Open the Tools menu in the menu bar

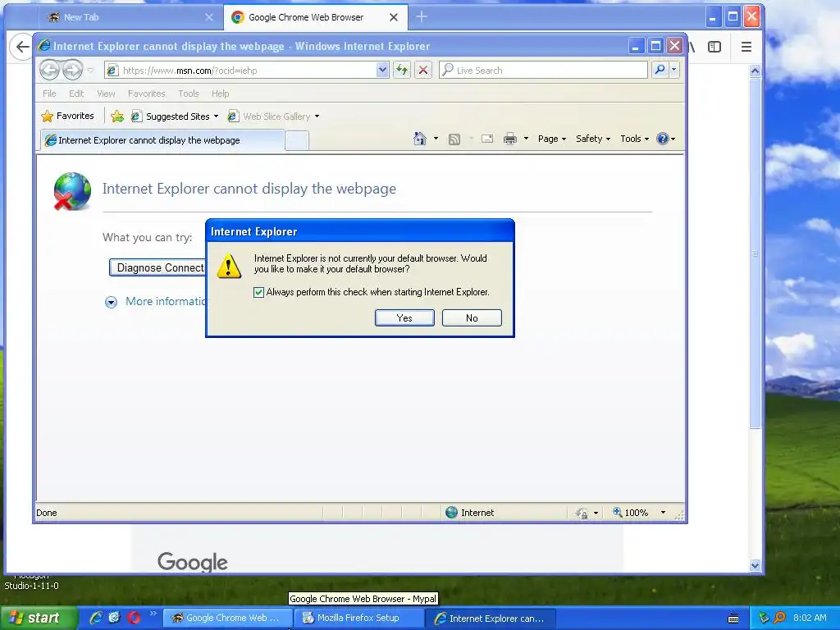189,94
